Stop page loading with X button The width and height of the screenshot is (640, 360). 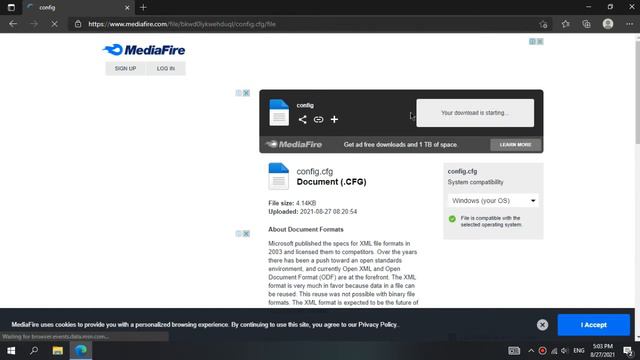(54, 24)
